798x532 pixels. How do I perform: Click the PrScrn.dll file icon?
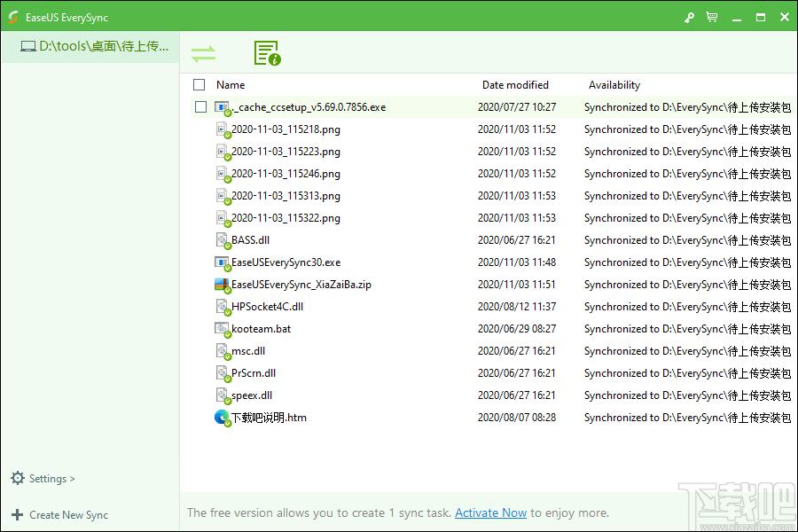[x=223, y=373]
